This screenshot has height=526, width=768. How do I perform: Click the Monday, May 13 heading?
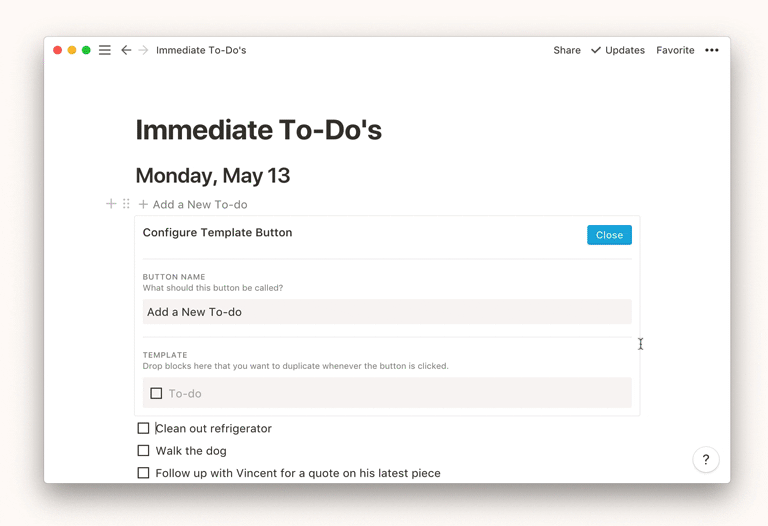[213, 176]
